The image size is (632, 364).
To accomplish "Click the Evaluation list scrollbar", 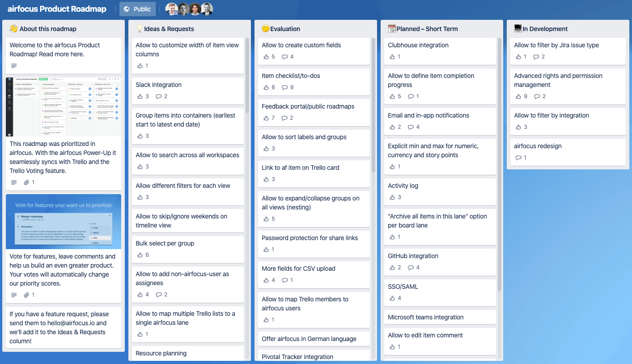I will (x=373, y=105).
